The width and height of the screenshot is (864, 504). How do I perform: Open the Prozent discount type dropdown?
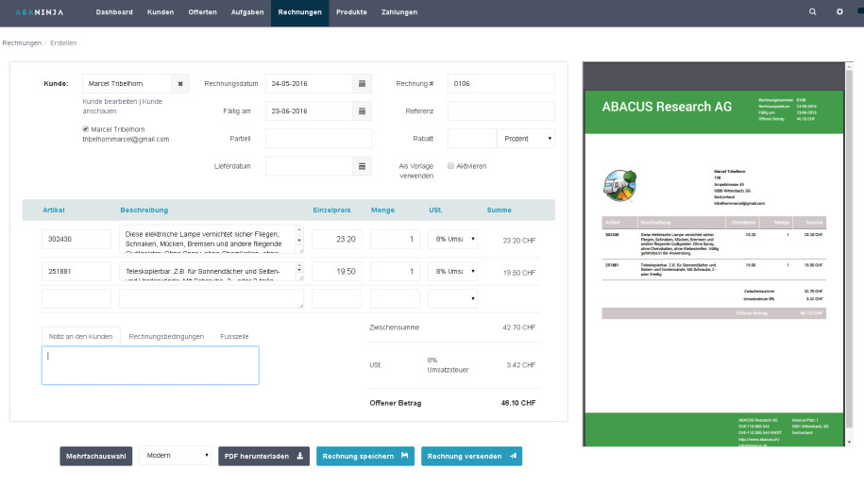526,139
